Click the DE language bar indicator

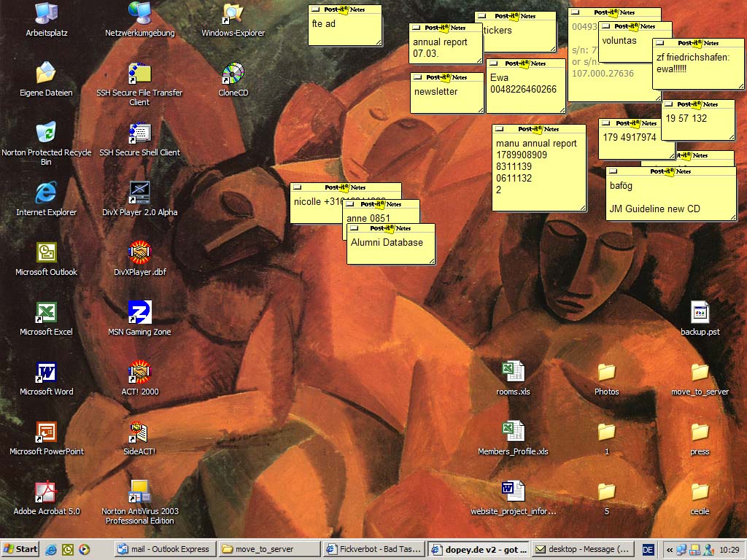(648, 550)
